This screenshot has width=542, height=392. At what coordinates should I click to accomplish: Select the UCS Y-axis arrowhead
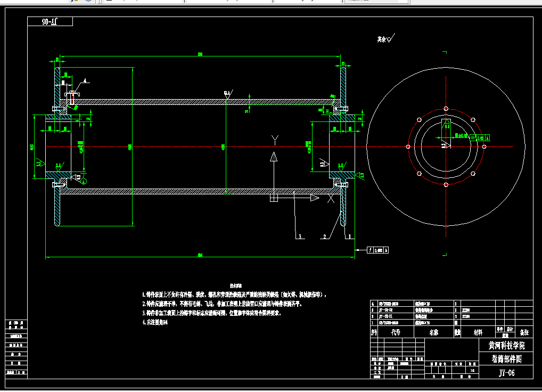tap(274, 157)
